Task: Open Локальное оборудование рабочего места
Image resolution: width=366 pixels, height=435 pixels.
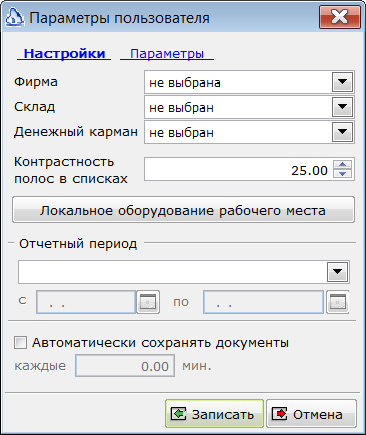Action: (183, 210)
